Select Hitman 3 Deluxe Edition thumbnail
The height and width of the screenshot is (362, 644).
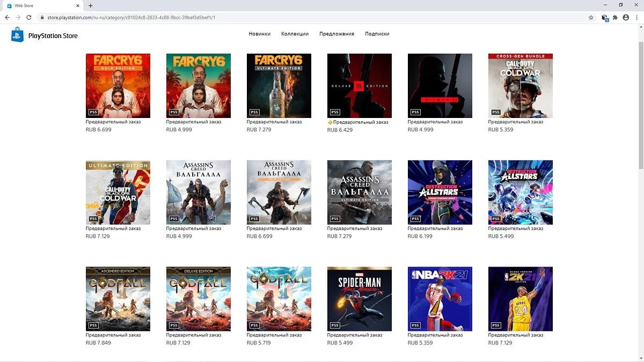click(x=360, y=85)
